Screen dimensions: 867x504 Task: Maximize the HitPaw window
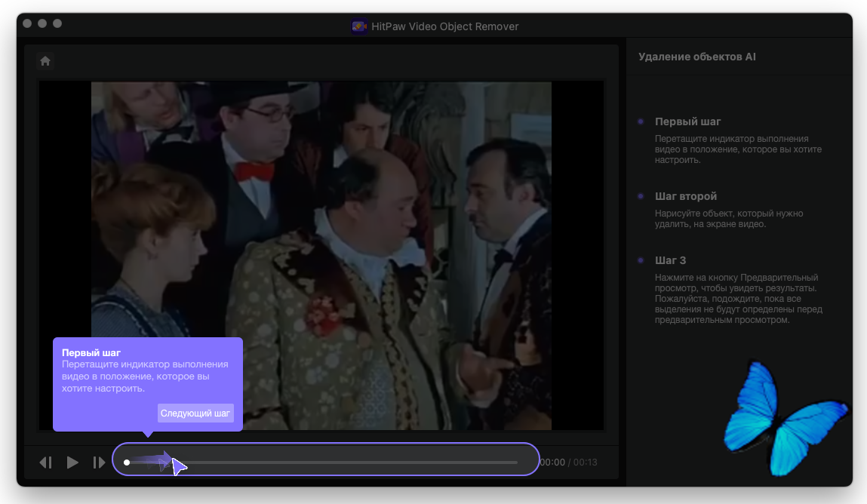(57, 23)
